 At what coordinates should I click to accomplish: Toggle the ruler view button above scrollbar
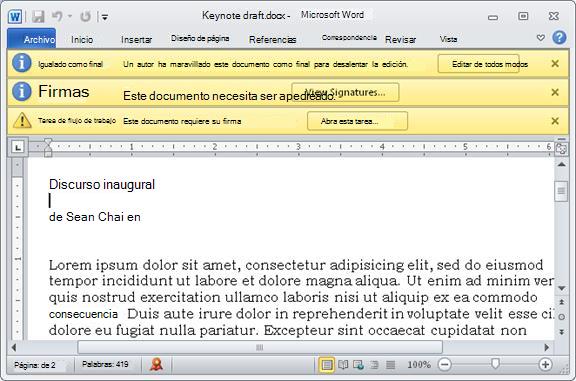point(561,148)
